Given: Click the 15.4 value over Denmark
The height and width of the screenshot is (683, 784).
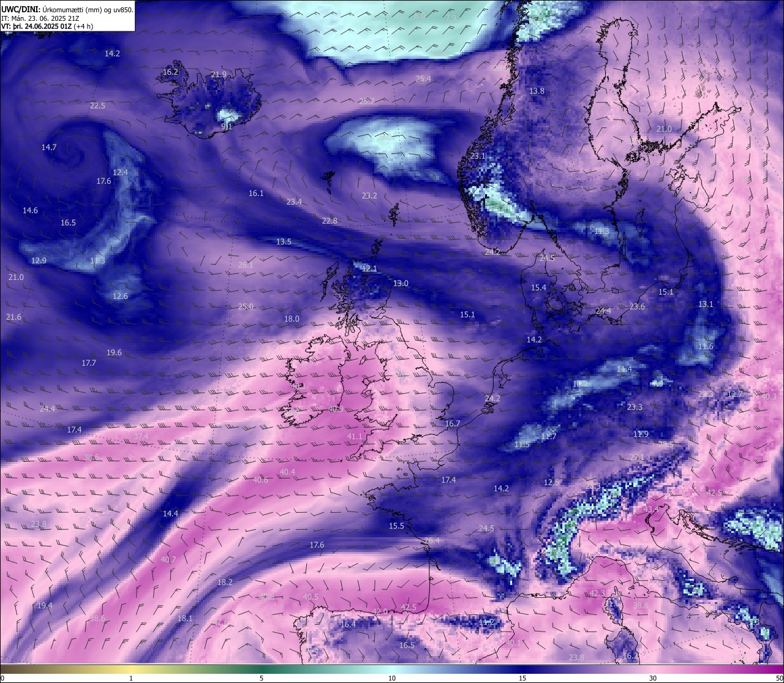Looking at the screenshot, I should [538, 288].
